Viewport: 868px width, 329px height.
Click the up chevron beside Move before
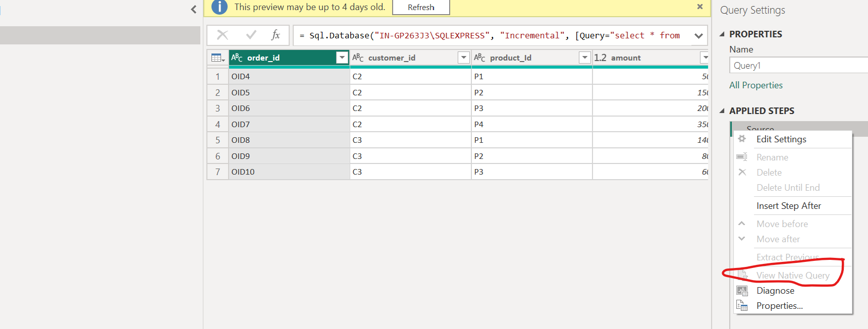[741, 223]
